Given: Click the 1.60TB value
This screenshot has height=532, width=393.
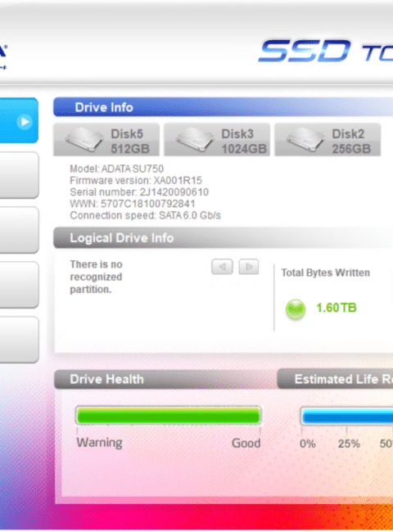Looking at the screenshot, I should (337, 308).
